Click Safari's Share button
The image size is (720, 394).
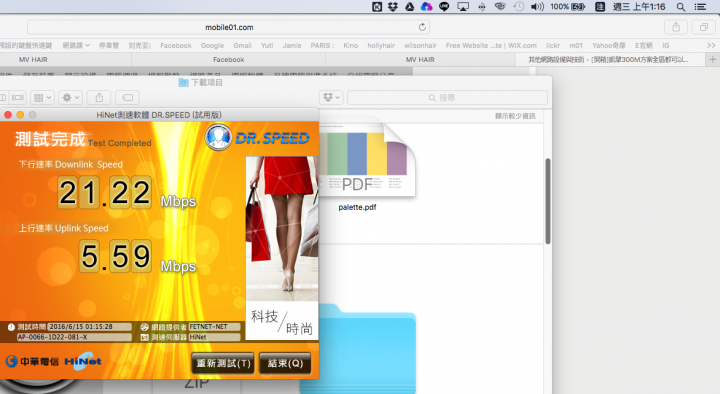(676, 27)
